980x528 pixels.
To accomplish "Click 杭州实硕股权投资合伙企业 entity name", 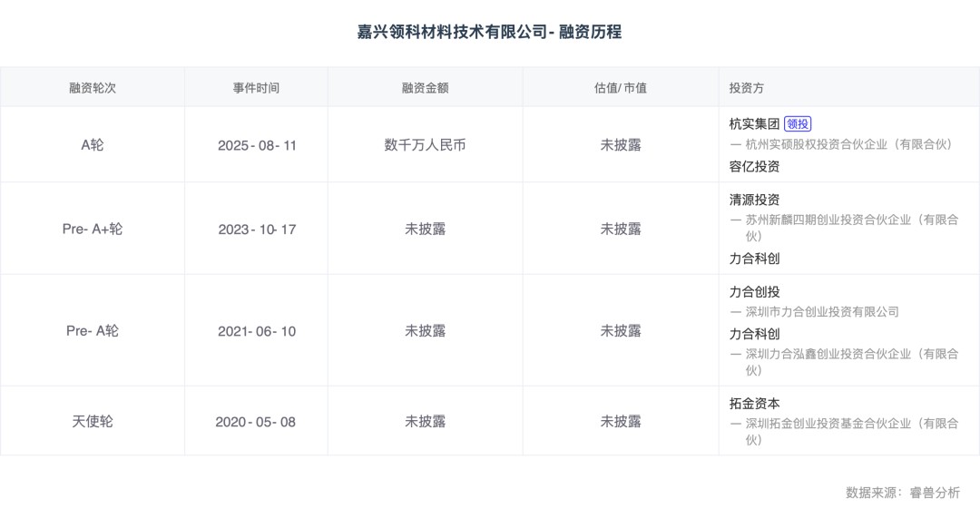I will tap(848, 144).
